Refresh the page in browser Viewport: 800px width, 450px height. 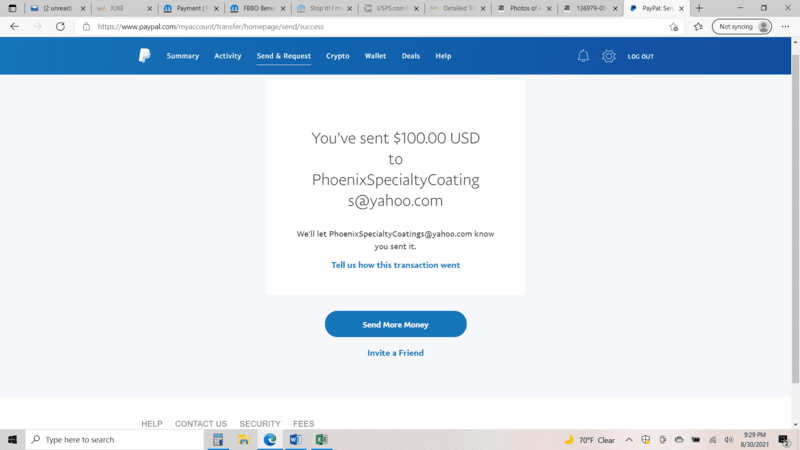pyautogui.click(x=61, y=27)
